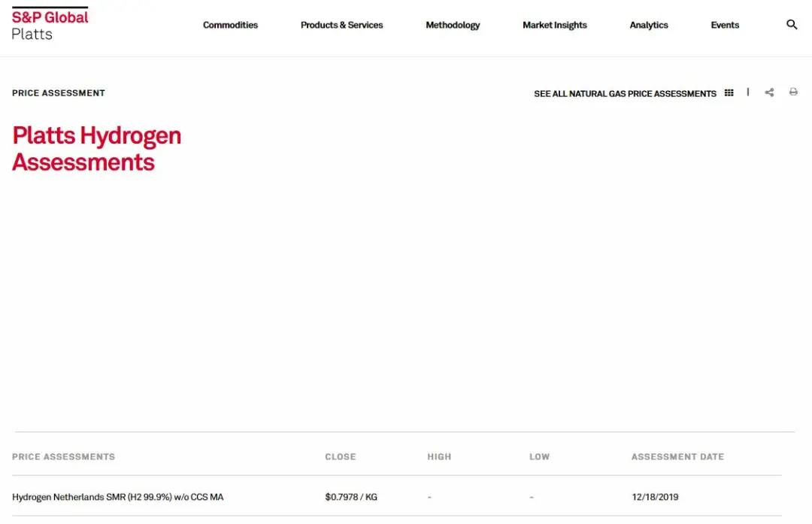The image size is (812, 524).
Task: Click the High column header
Action: coord(439,456)
